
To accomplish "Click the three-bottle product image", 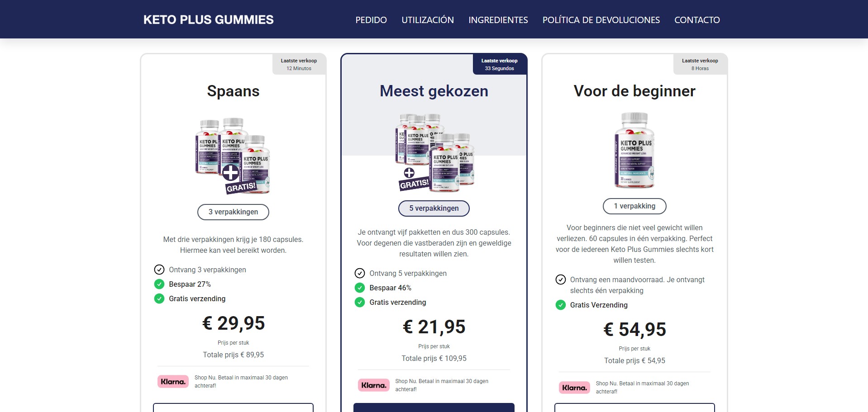I will coord(233,156).
